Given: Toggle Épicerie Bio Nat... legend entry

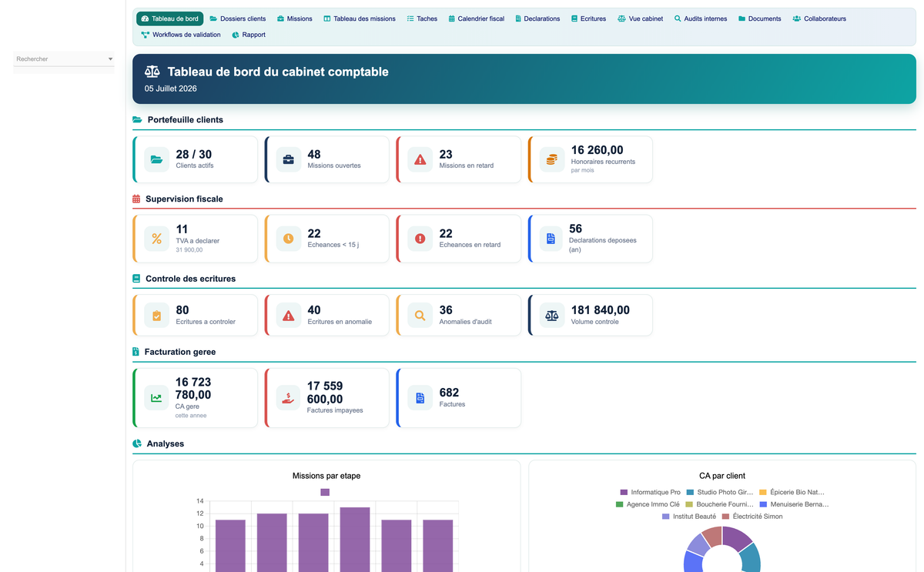Looking at the screenshot, I should (x=792, y=492).
